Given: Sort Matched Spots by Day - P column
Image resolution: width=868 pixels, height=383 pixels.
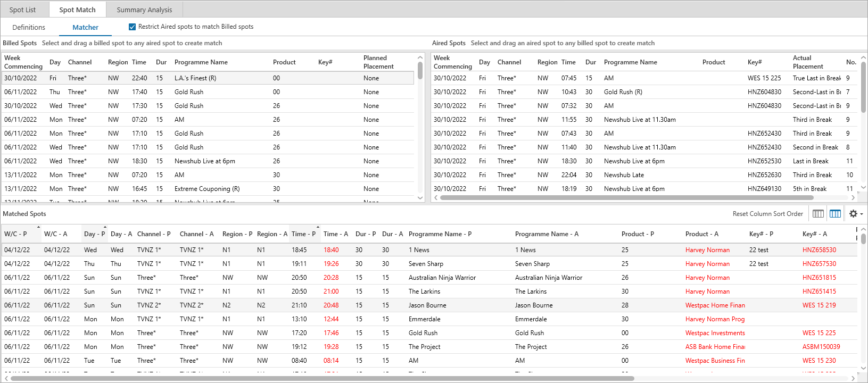Looking at the screenshot, I should (x=95, y=234).
